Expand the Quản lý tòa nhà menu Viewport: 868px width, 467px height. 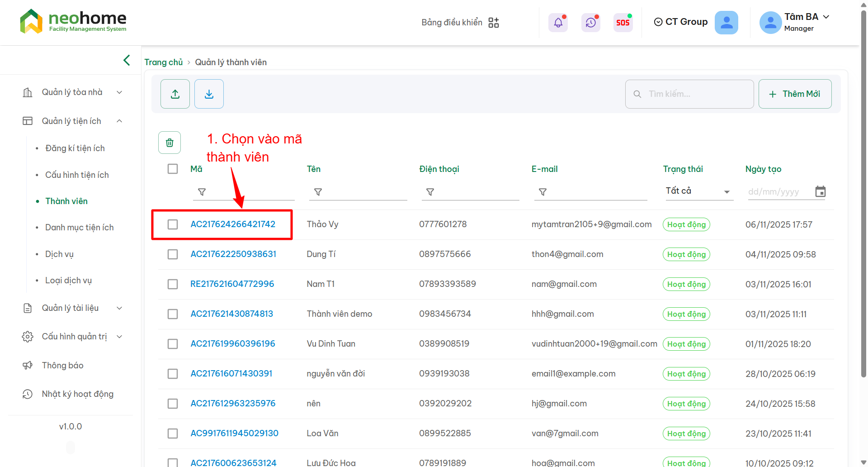72,92
